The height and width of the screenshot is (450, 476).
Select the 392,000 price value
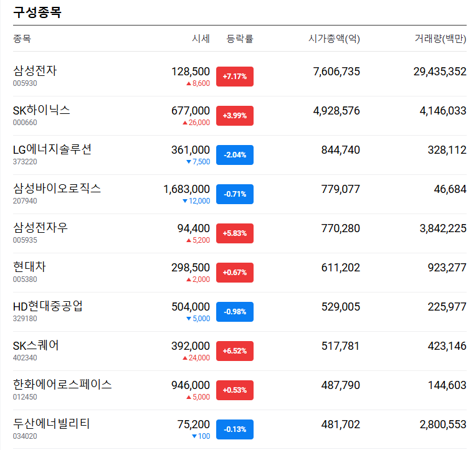pyautogui.click(x=191, y=345)
